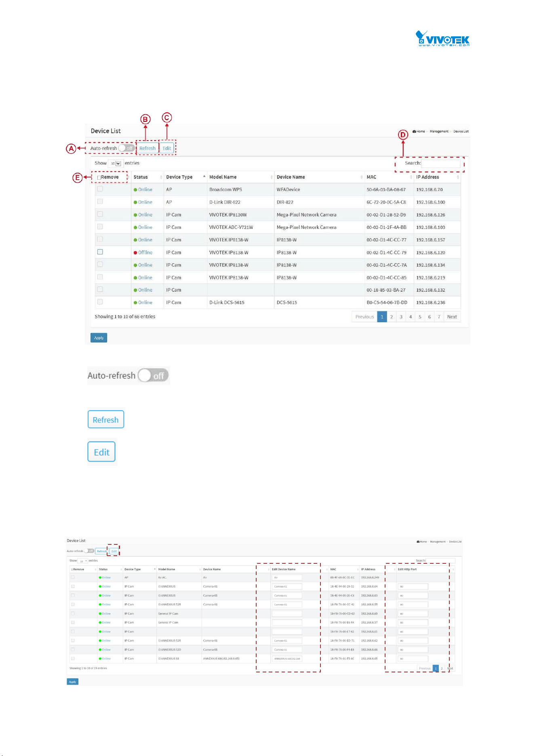The width and height of the screenshot is (535, 756).
Task: Click the Edit button in lower screenshot
Action: (114, 551)
